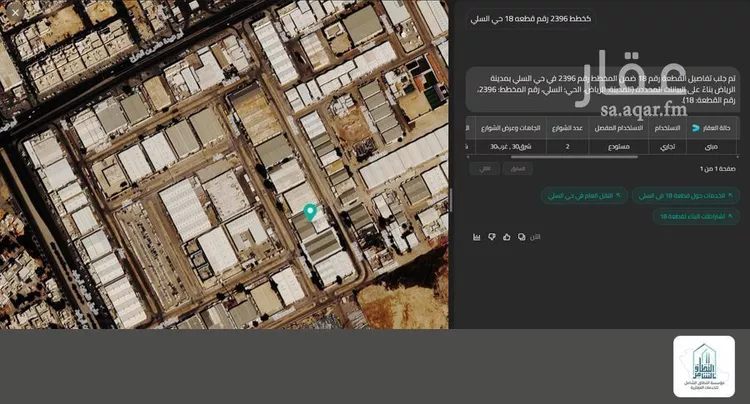Viewport: 750px width, 404px height.
Task: Click the table's horizontal scrollbar thumb
Action: 574,157
